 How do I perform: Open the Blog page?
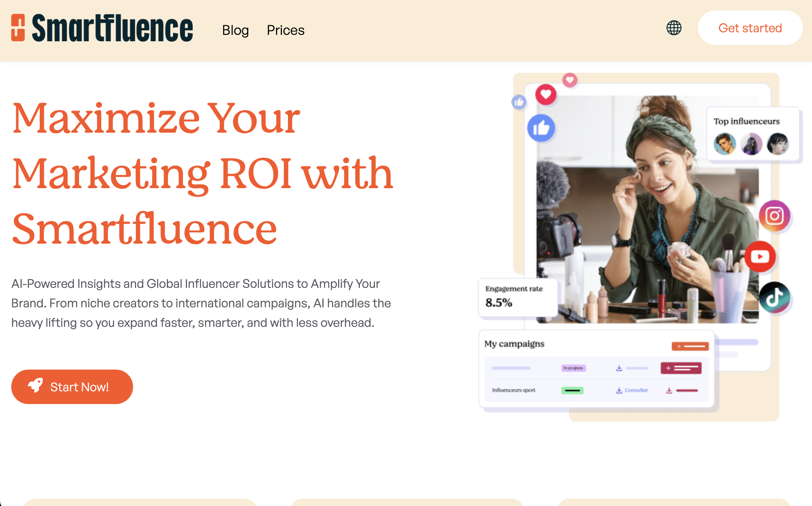[235, 30]
